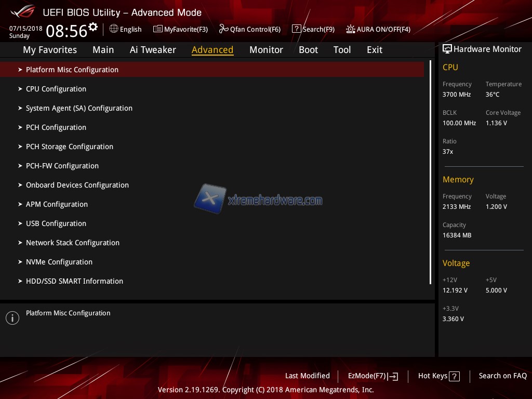Open the NVMe Configuration entry

coord(59,262)
